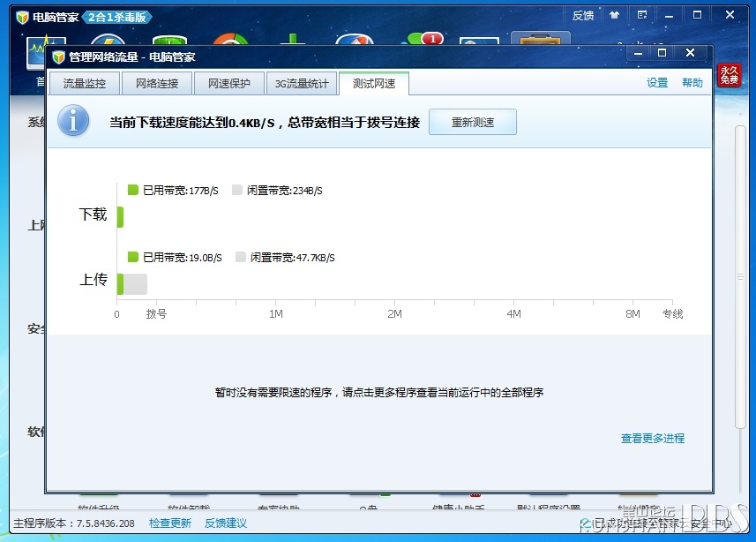Click 检查更新 in the status bar
Screen dimensions: 756x542
170,523
